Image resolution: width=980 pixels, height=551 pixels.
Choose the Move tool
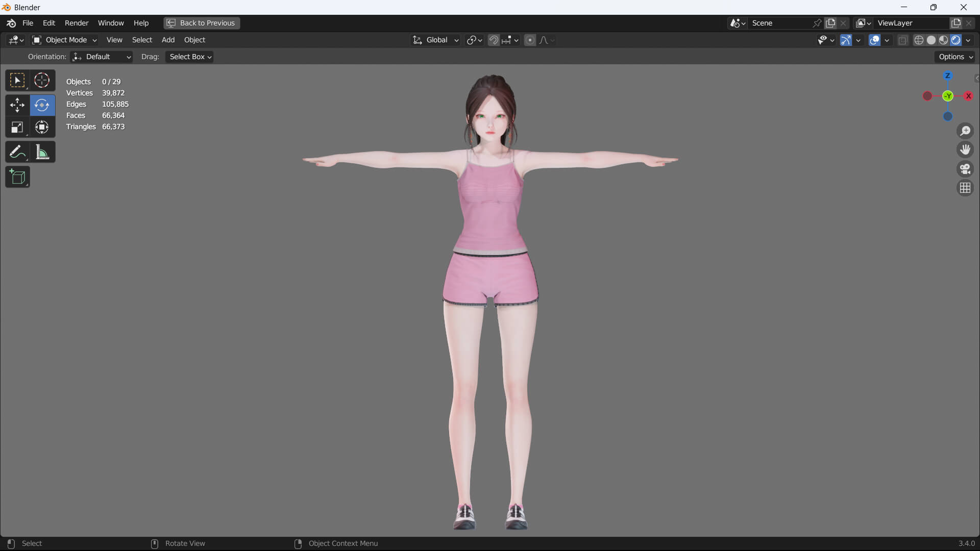17,105
